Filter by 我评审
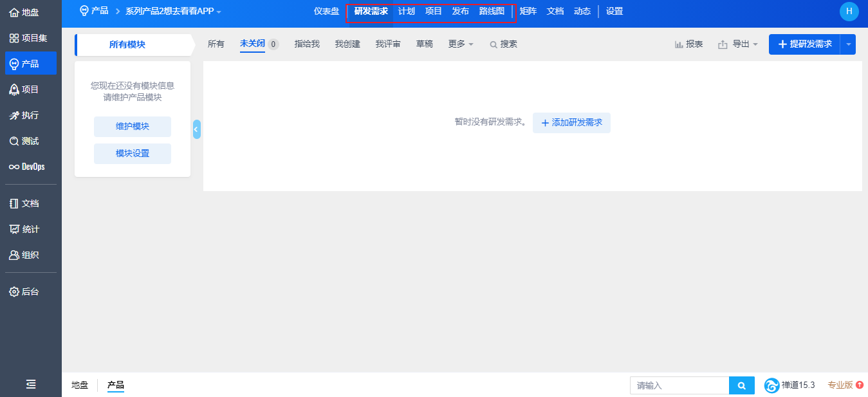Screen dimensions: 868x397 click(388, 44)
